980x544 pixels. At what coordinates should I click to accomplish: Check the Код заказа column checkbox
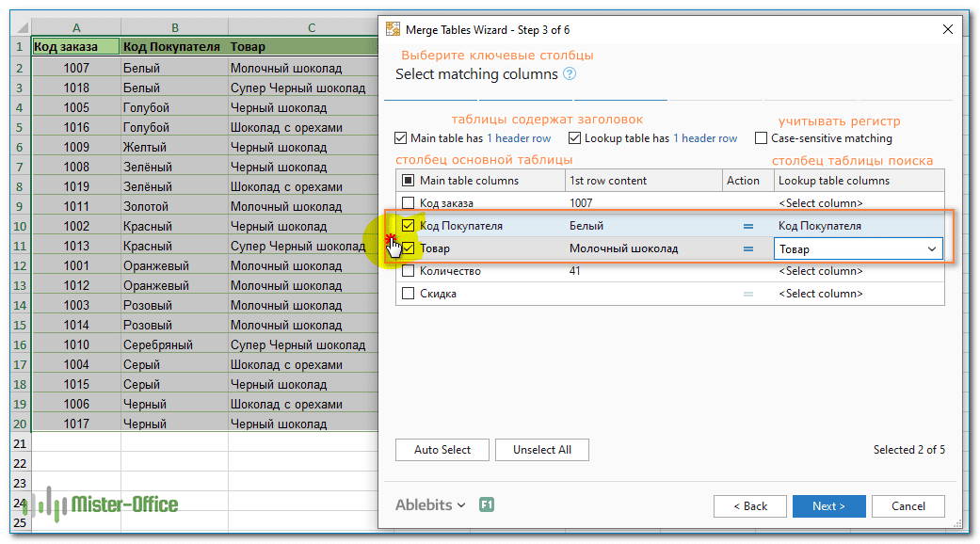(409, 203)
